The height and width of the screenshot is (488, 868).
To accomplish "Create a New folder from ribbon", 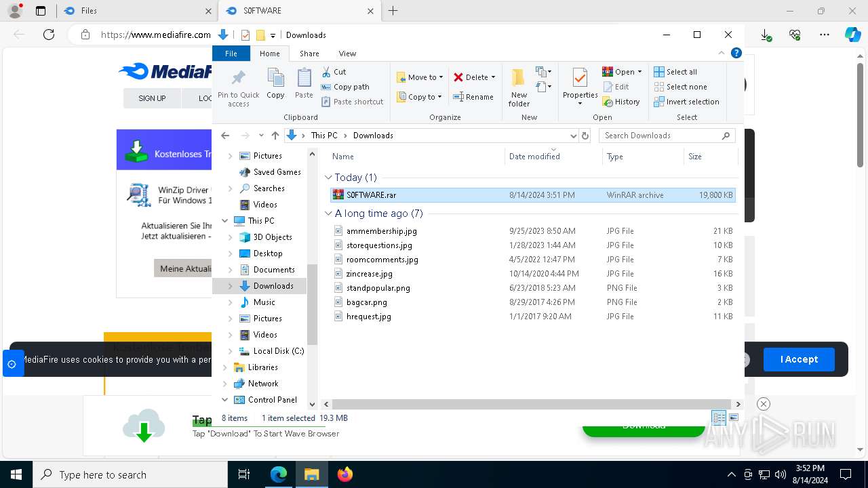I will coord(519,87).
